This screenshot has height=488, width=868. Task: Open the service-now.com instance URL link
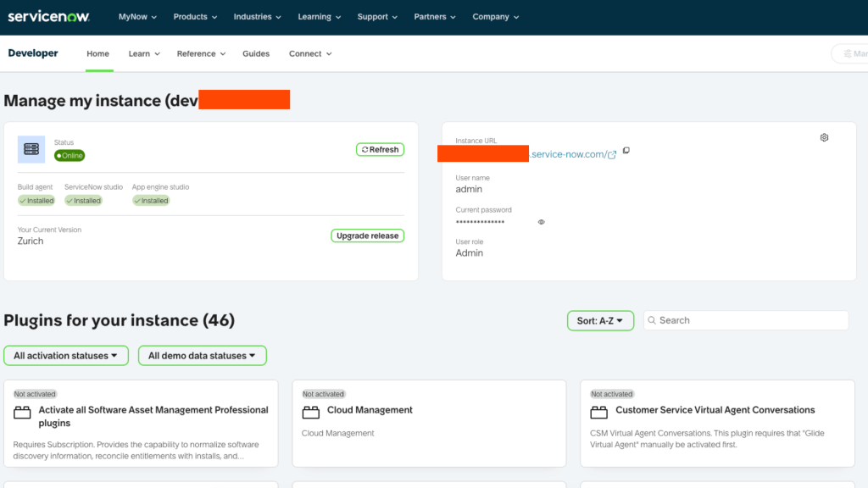tap(568, 154)
